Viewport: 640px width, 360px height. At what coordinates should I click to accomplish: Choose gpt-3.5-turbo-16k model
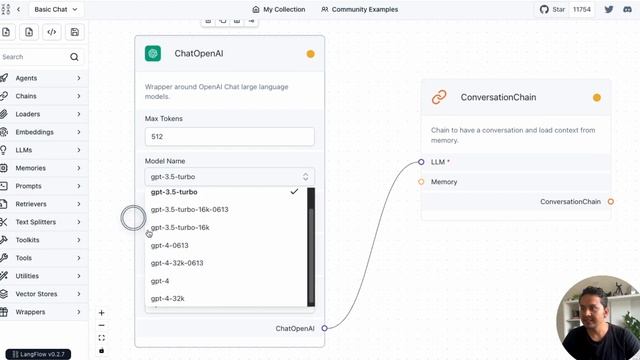pyautogui.click(x=226, y=227)
